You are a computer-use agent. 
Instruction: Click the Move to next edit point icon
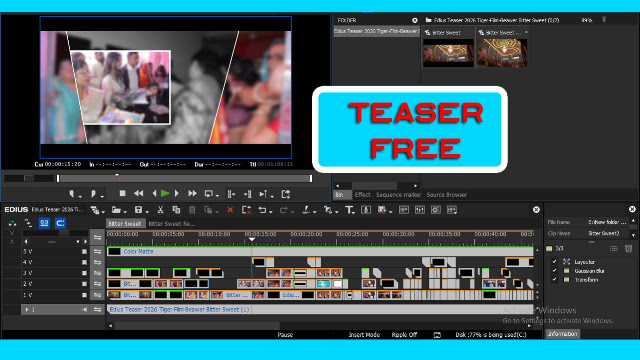click(247, 194)
